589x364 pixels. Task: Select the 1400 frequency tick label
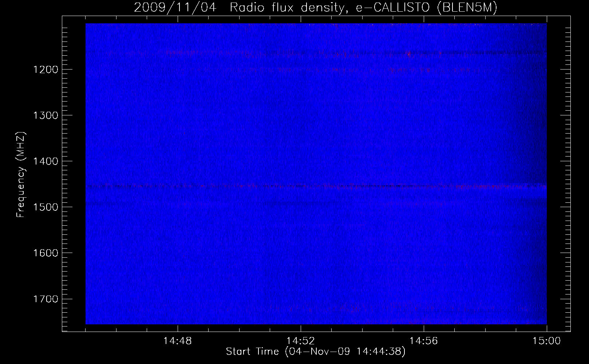(46, 161)
